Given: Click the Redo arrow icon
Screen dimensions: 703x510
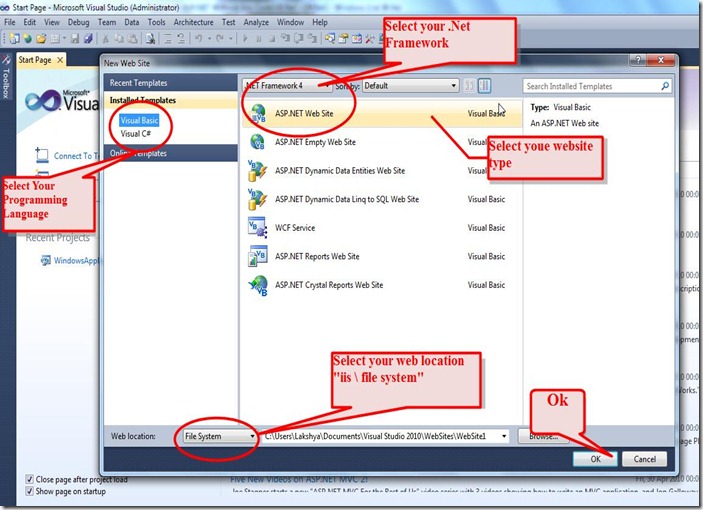Looking at the screenshot, I should [x=220, y=39].
